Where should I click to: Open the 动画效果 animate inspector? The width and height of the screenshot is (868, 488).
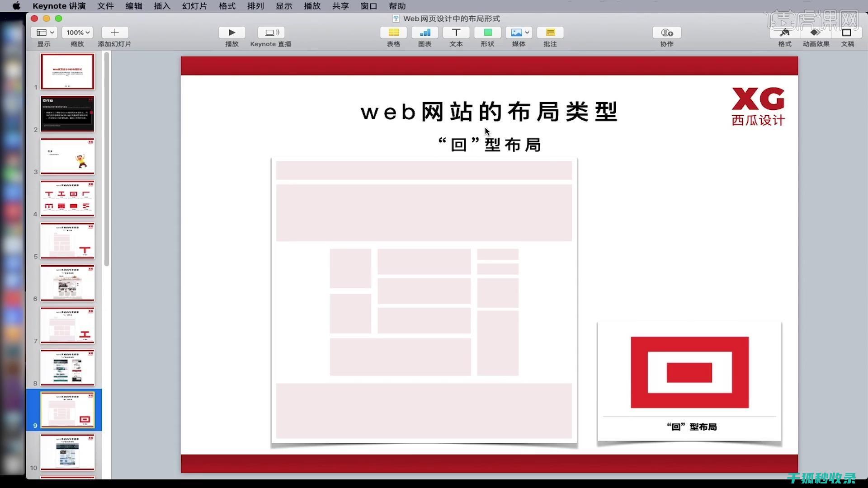point(816,33)
